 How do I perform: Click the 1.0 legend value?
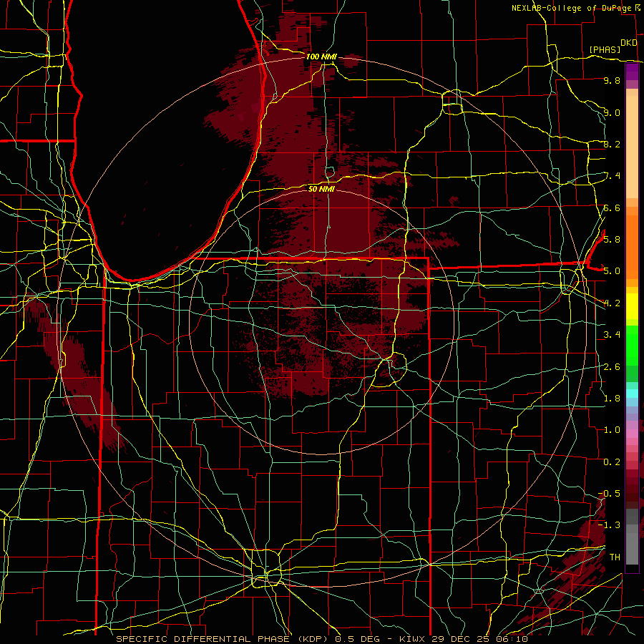coord(612,430)
